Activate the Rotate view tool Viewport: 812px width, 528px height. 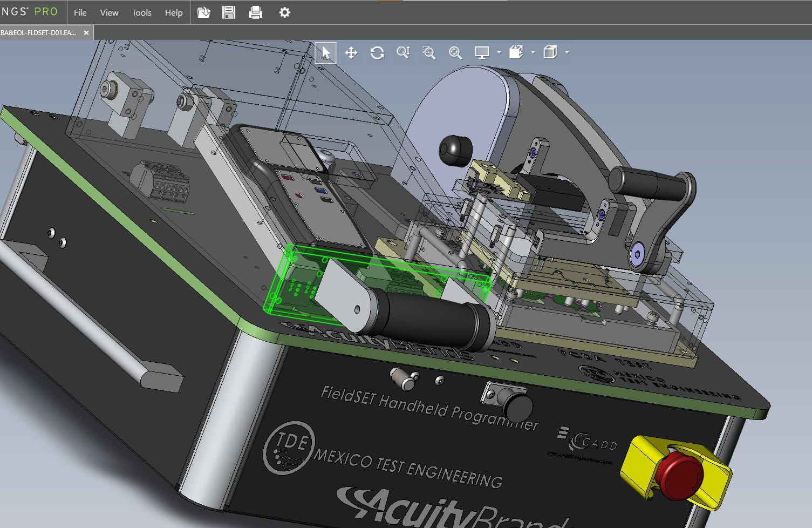(377, 53)
